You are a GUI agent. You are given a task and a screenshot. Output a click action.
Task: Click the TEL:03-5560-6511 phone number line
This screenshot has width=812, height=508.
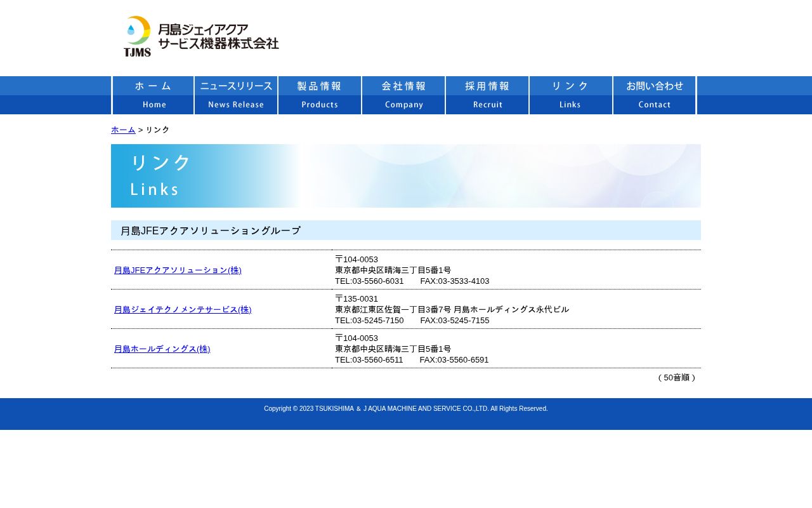pyautogui.click(x=369, y=359)
